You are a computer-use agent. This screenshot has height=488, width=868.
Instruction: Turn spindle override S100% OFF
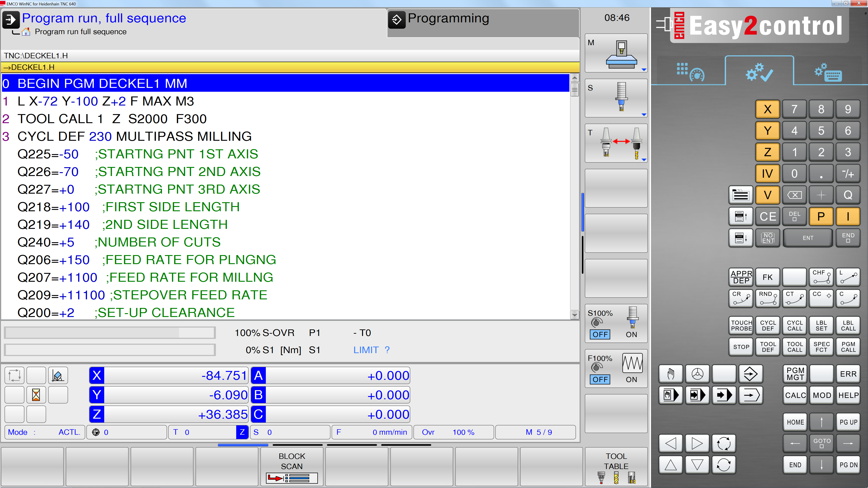click(600, 334)
